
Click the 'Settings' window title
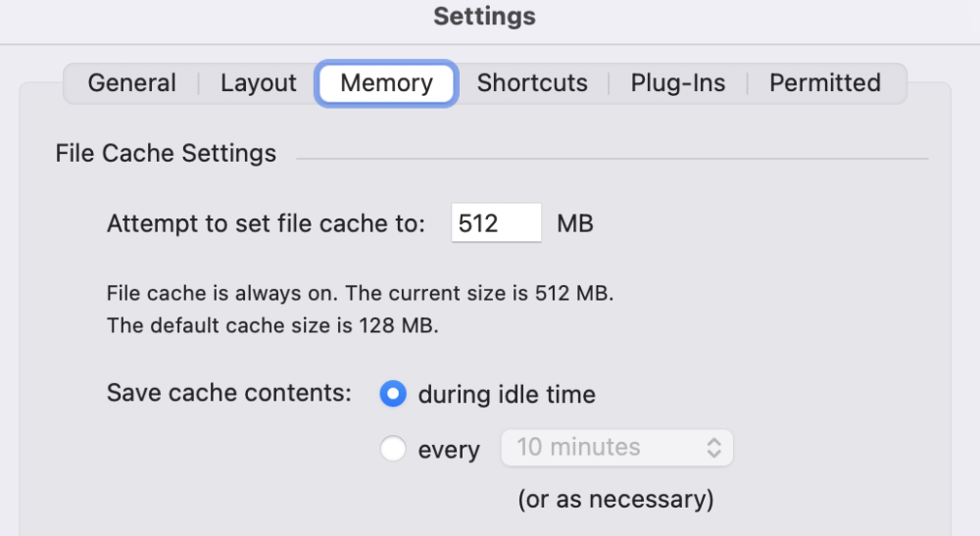point(484,17)
